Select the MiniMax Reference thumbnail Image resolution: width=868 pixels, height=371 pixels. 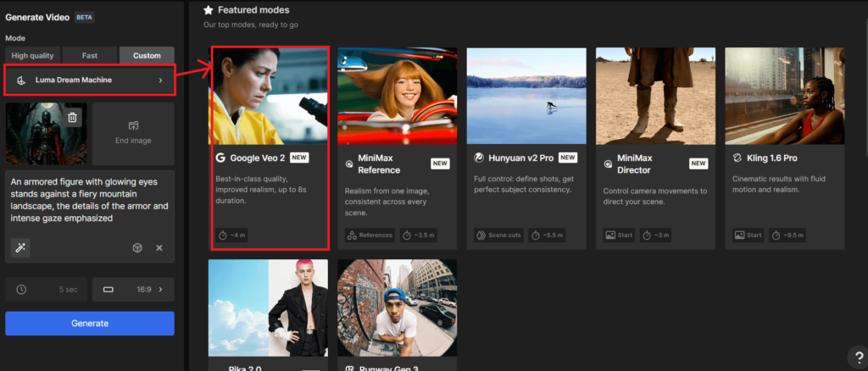[397, 96]
